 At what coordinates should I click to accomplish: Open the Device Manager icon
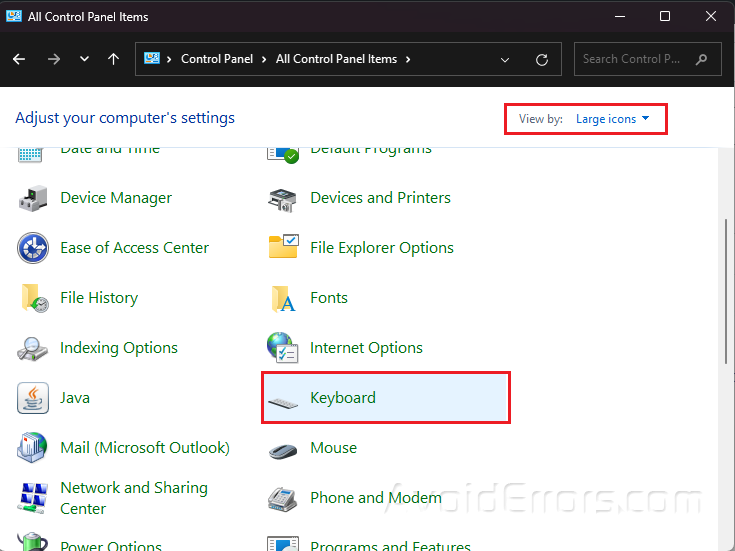[x=32, y=198]
